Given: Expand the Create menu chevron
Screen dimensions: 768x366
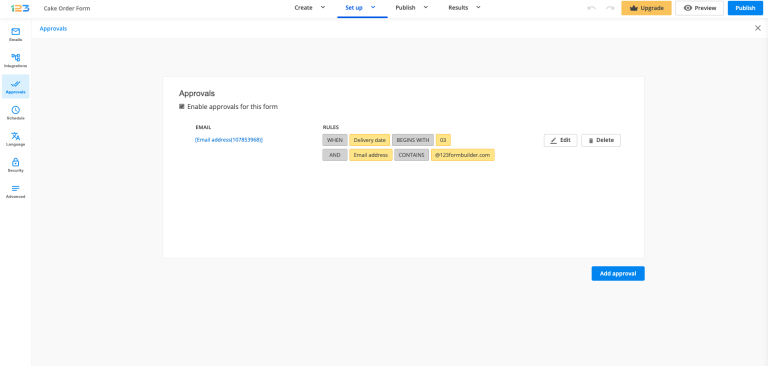Looking at the screenshot, I should click(x=323, y=7).
